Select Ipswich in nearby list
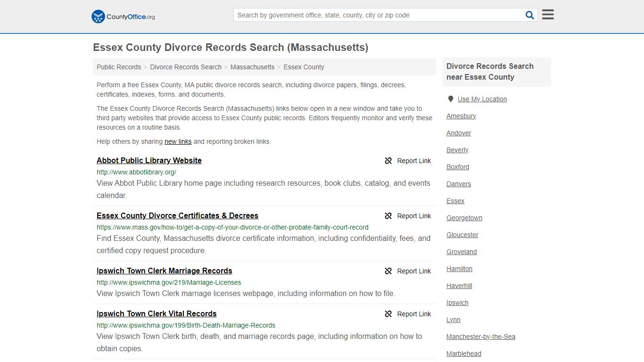Screen dimensions: 644x362 [457, 303]
